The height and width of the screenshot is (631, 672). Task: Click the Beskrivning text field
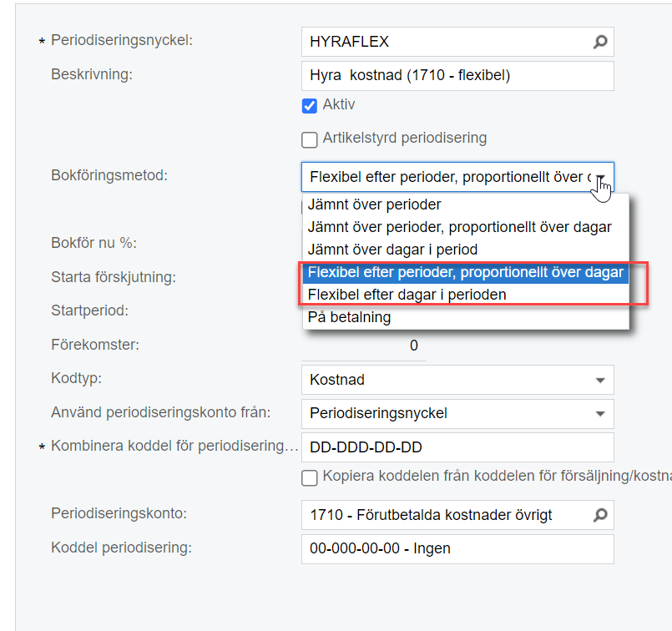457,75
